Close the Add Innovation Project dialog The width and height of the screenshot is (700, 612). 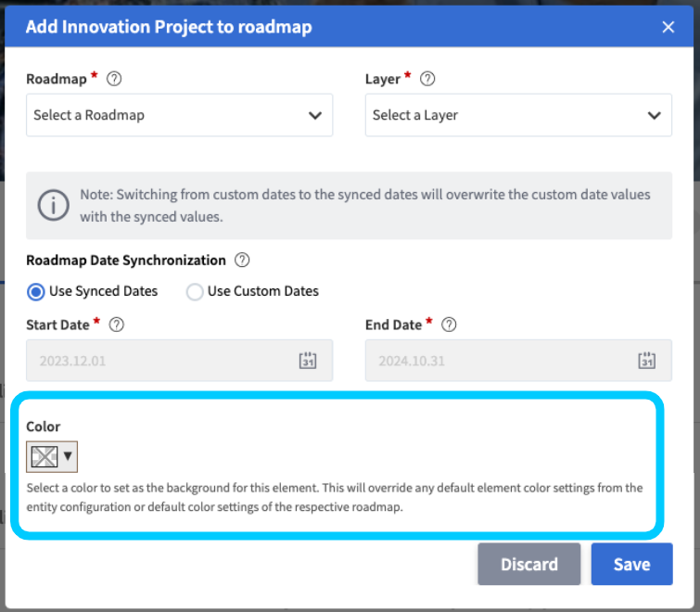point(668,27)
